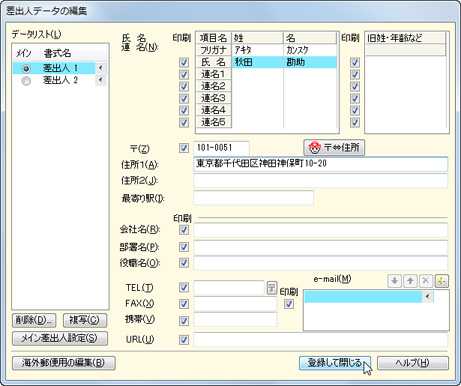
Task: Click the メイン差出人設定(S) button
Action: tap(60, 338)
